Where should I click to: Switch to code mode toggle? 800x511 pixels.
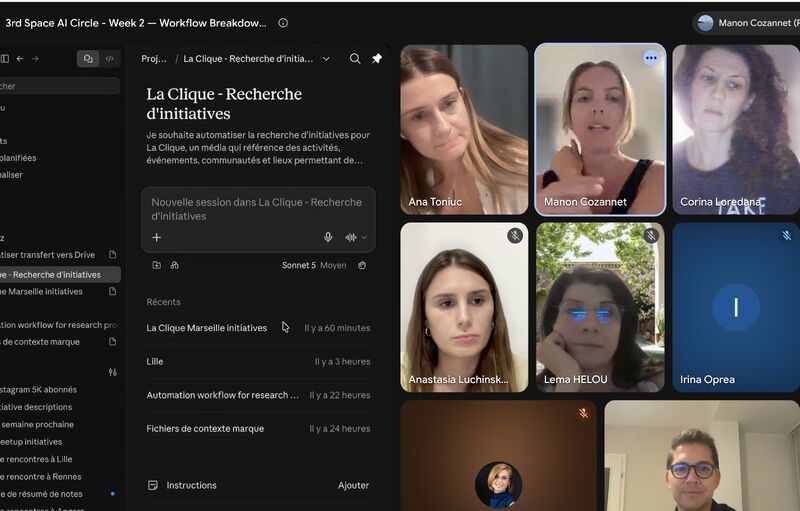[x=109, y=59]
